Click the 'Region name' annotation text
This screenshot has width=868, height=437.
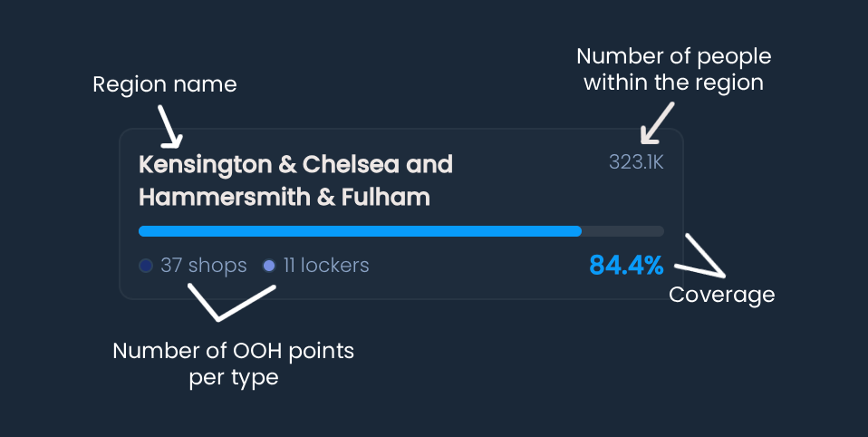(x=164, y=84)
